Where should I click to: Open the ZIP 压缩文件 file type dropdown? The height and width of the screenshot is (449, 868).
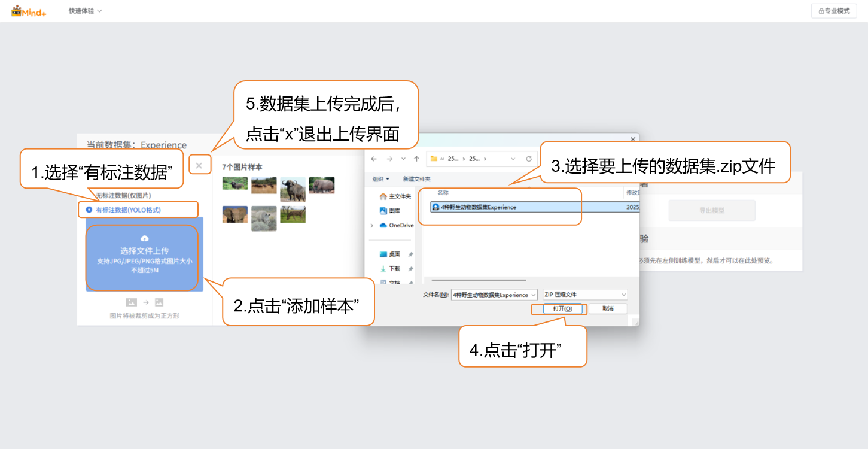584,295
